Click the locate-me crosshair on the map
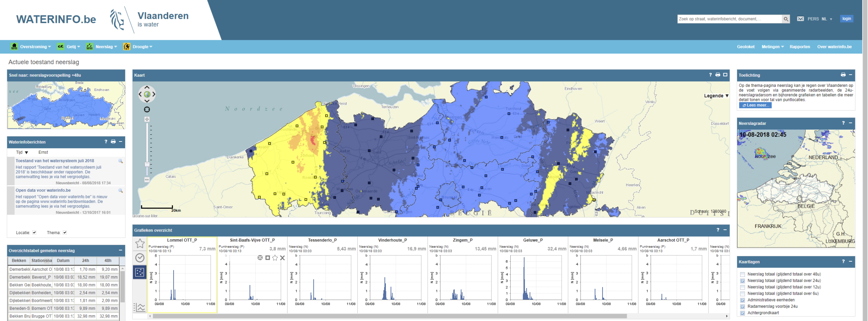This screenshot has height=321, width=868. 147,110
